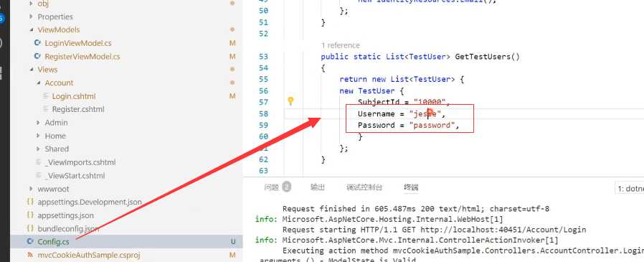Switch to the 终端 (Terminal) tab

pyautogui.click(x=411, y=187)
